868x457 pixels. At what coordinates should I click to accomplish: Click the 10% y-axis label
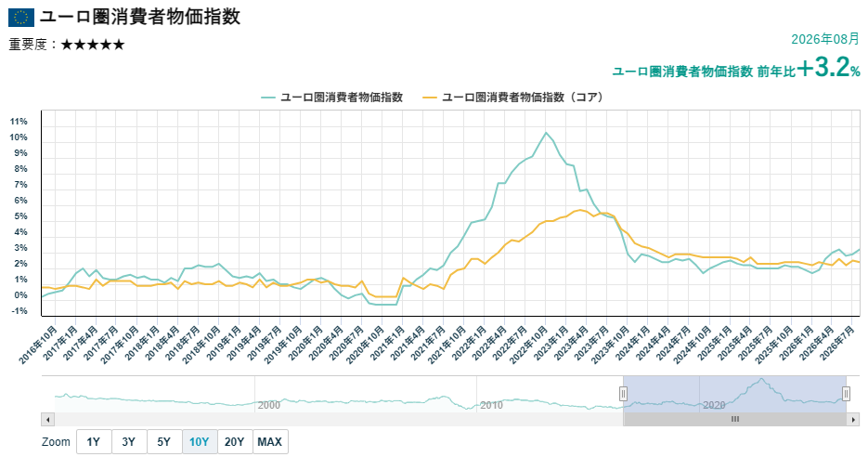click(19, 137)
